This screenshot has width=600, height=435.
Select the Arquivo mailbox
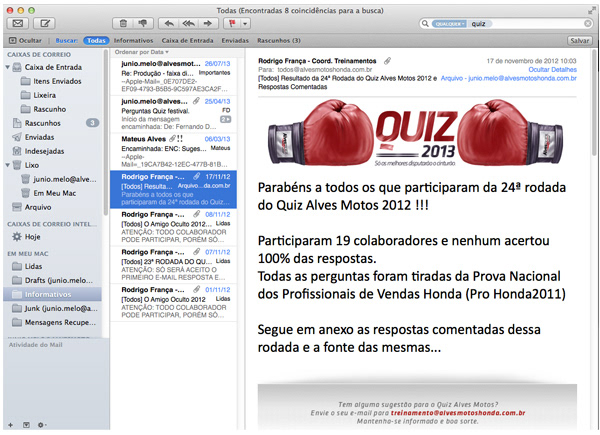tap(53, 207)
